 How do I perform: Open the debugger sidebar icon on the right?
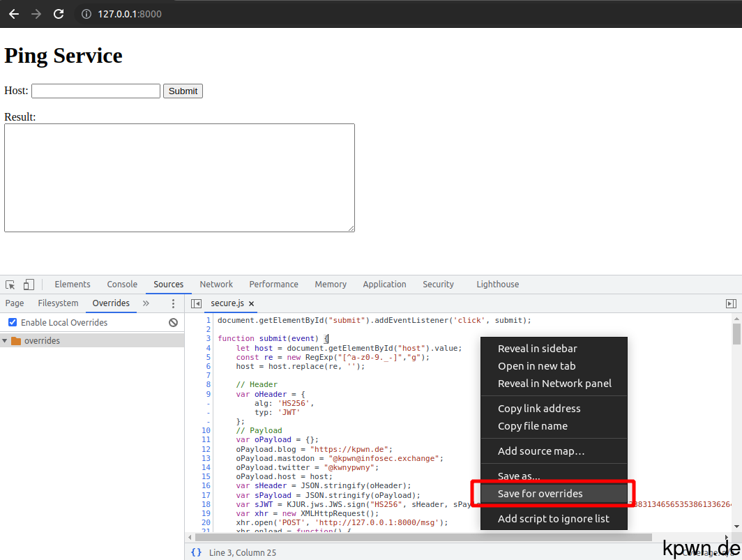click(x=731, y=303)
